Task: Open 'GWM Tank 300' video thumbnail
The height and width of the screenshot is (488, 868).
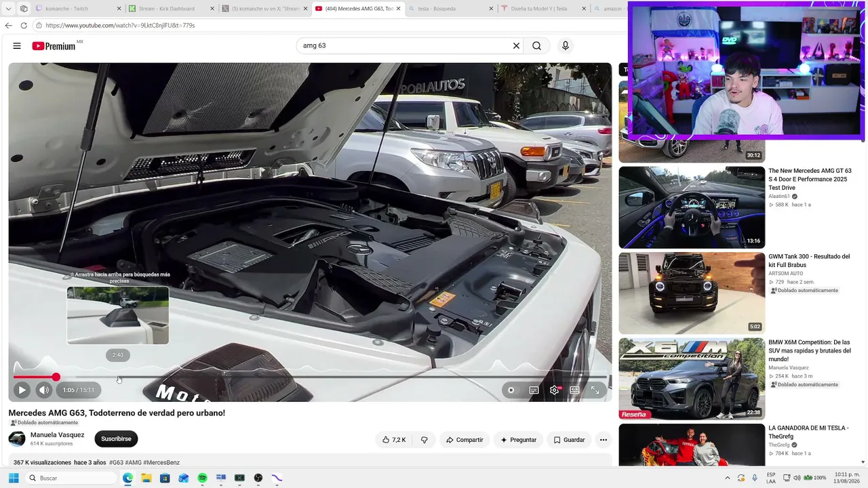Action: point(692,293)
